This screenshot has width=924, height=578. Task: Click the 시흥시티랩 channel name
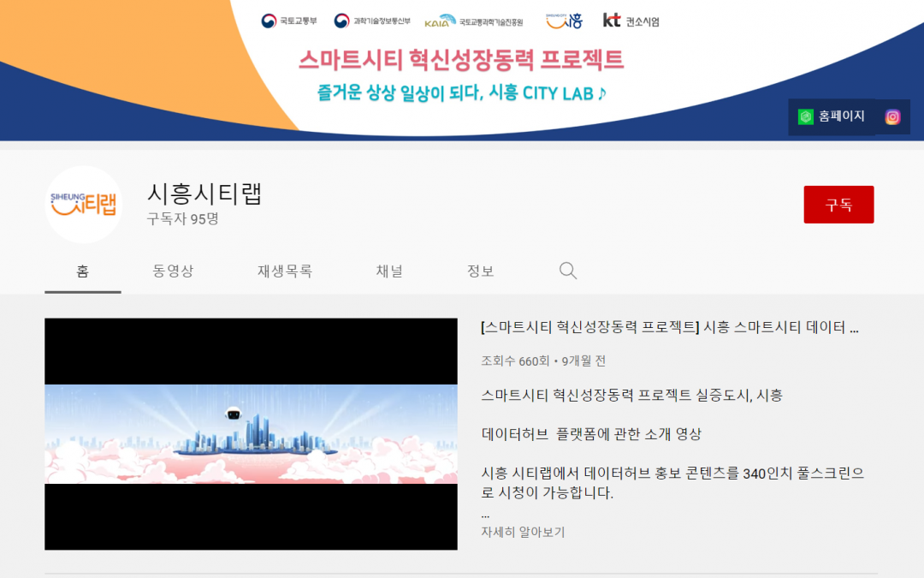pos(204,194)
